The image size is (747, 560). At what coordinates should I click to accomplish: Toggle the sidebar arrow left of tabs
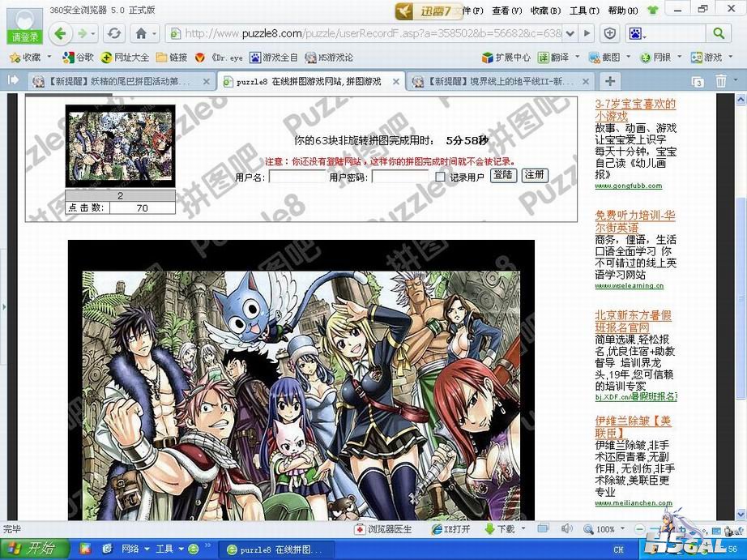click(13, 79)
